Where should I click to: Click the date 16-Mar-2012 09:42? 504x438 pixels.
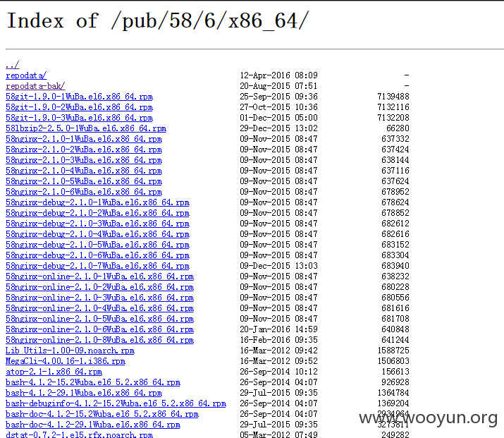278,351
